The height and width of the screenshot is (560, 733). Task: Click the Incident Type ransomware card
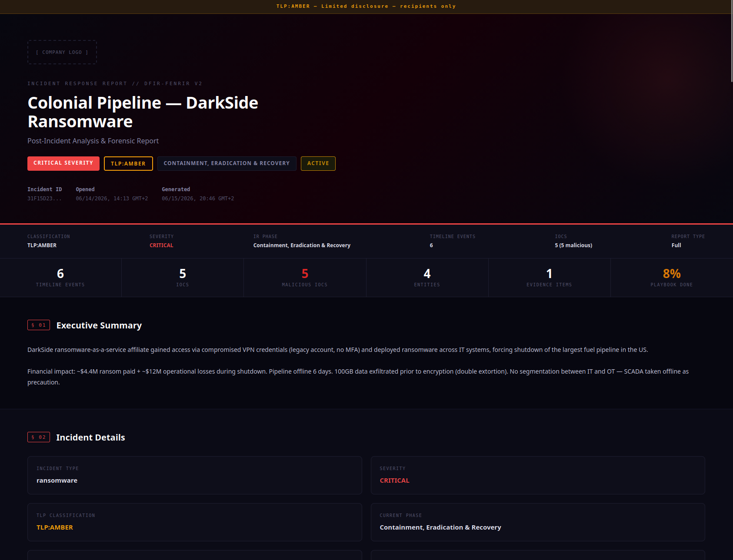(x=195, y=475)
